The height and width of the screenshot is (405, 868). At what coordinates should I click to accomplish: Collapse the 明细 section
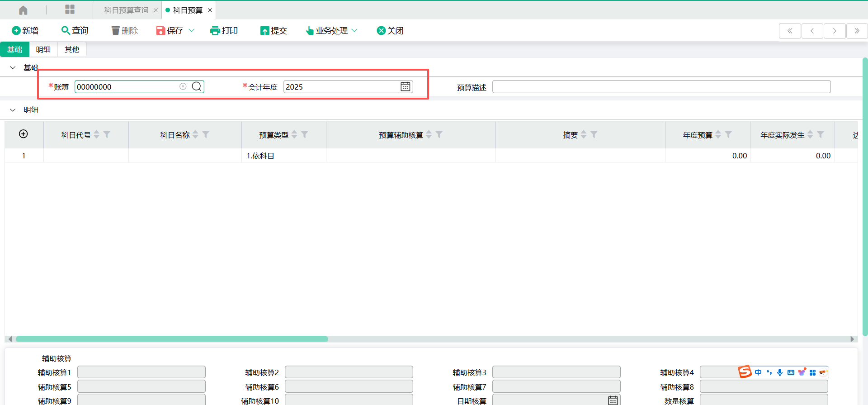click(13, 110)
